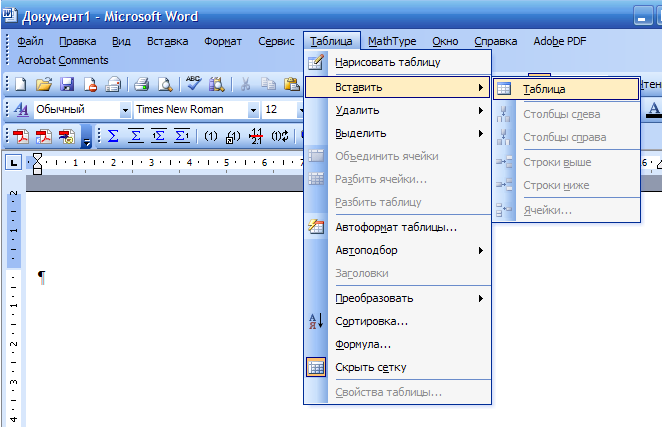This screenshot has width=662, height=427.
Task: Save document using the floppy disk icon
Action: click(x=67, y=84)
